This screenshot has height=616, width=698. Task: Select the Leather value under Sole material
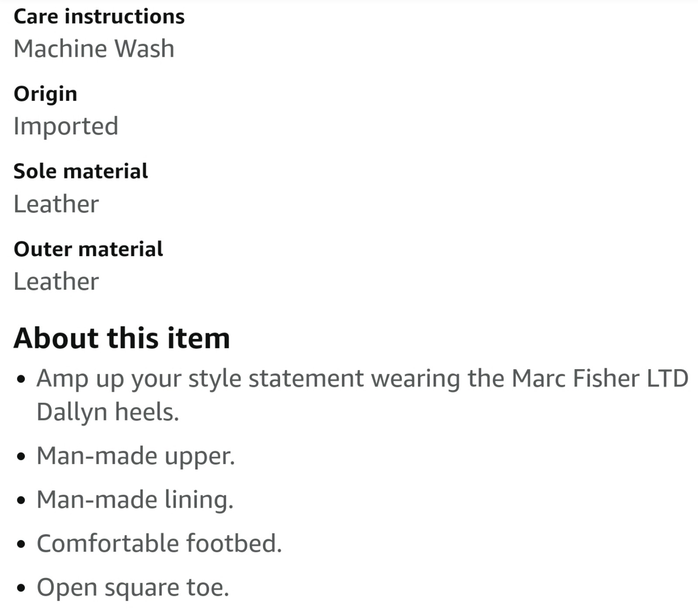(56, 204)
